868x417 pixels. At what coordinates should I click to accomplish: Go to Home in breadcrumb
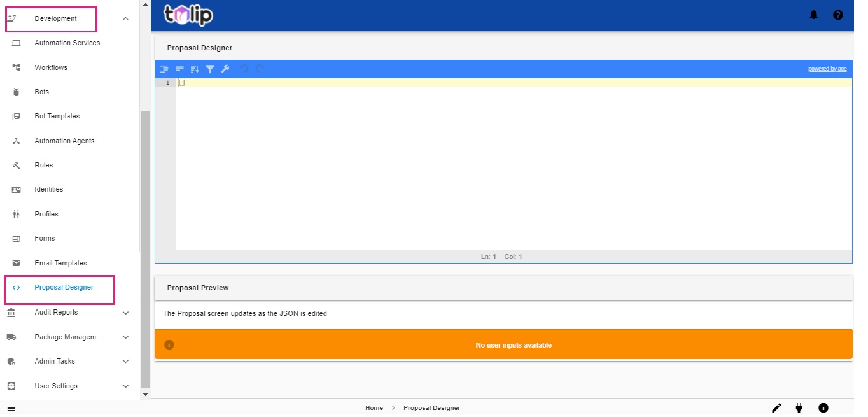tap(374, 408)
